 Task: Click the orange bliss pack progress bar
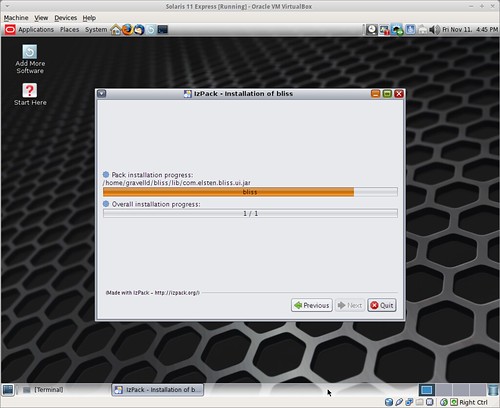(250, 192)
